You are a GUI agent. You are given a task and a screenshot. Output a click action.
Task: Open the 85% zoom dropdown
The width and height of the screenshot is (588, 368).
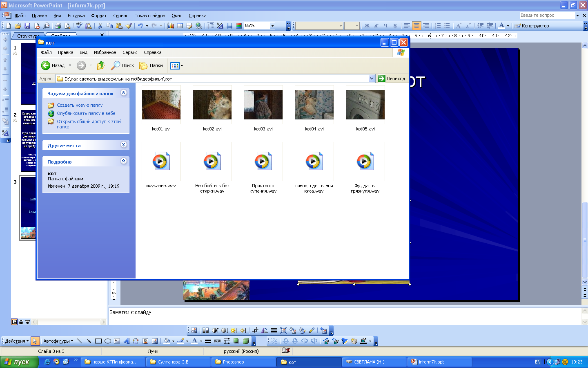point(273,26)
